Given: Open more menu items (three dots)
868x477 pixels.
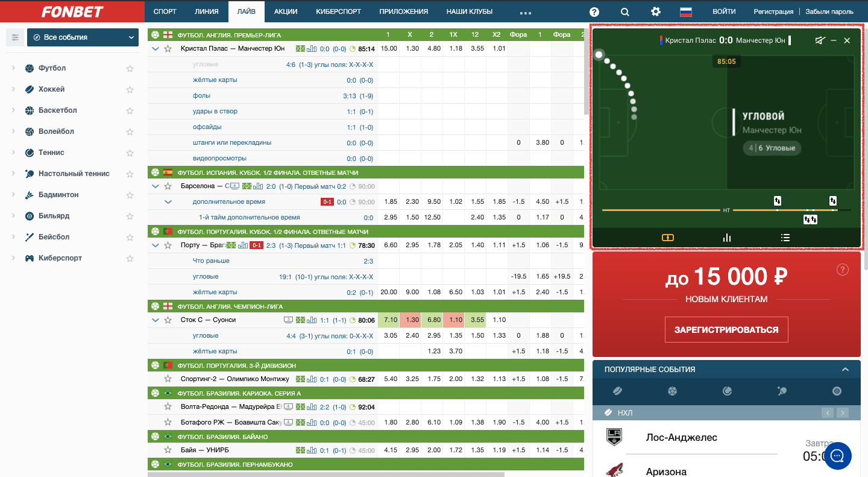Looking at the screenshot, I should (x=525, y=12).
